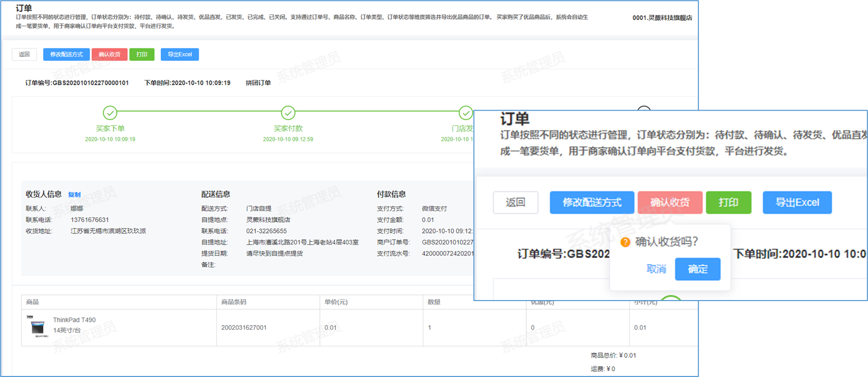
Task: Click the 买家下单 green check step icon
Action: (x=110, y=112)
